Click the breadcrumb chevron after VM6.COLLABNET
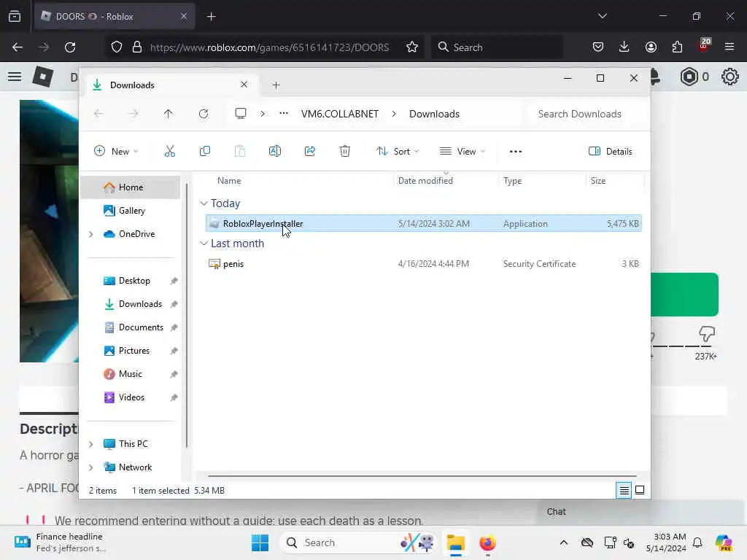The width and height of the screenshot is (747, 560). coord(394,114)
